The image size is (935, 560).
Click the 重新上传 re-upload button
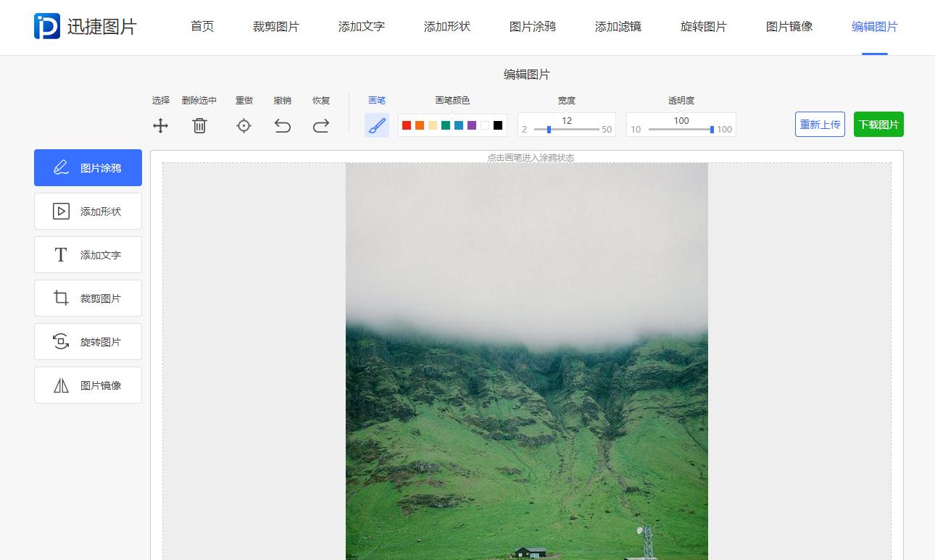point(820,124)
